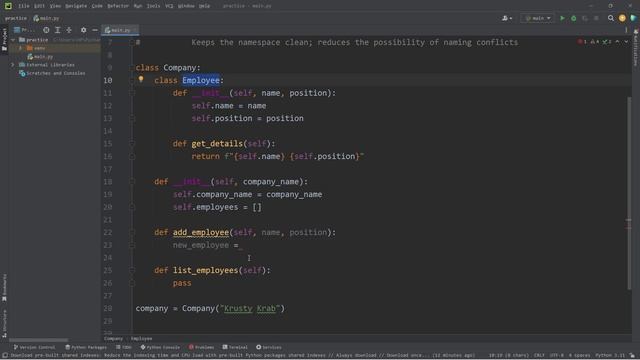Toggle the Bookmarks tool window side tab

4,288
